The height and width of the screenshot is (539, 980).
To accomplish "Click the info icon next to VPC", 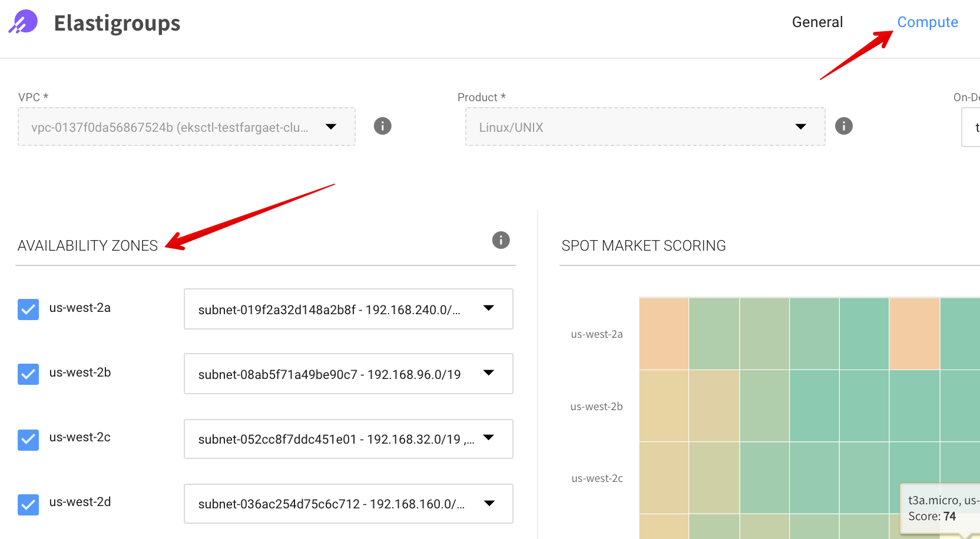I will click(x=382, y=126).
